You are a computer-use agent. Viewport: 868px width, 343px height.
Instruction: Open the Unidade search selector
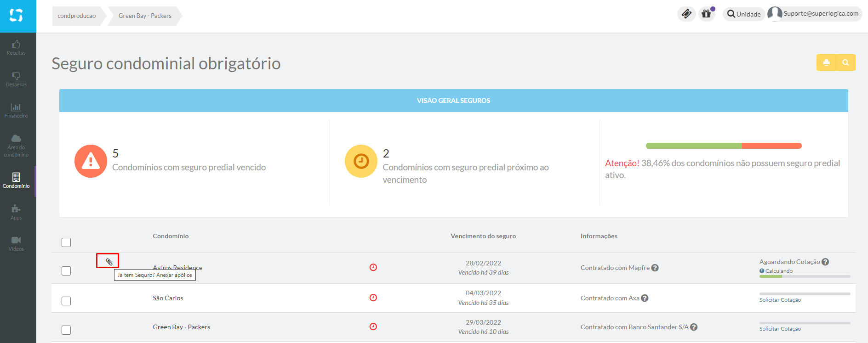[744, 14]
